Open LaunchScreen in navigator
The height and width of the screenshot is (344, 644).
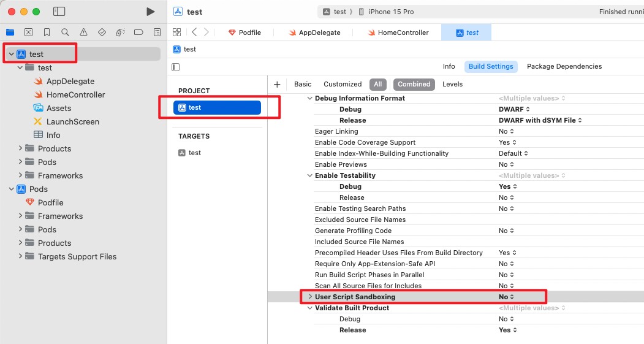[x=73, y=121]
